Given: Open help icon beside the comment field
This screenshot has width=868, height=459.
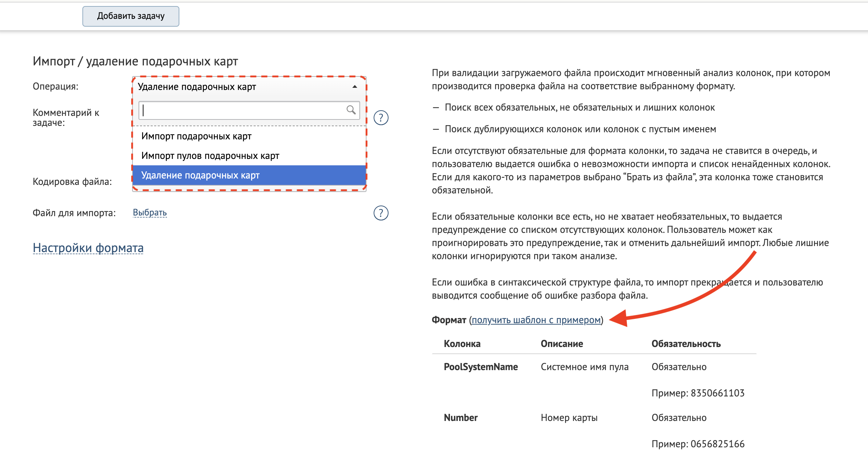Looking at the screenshot, I should tap(381, 118).
